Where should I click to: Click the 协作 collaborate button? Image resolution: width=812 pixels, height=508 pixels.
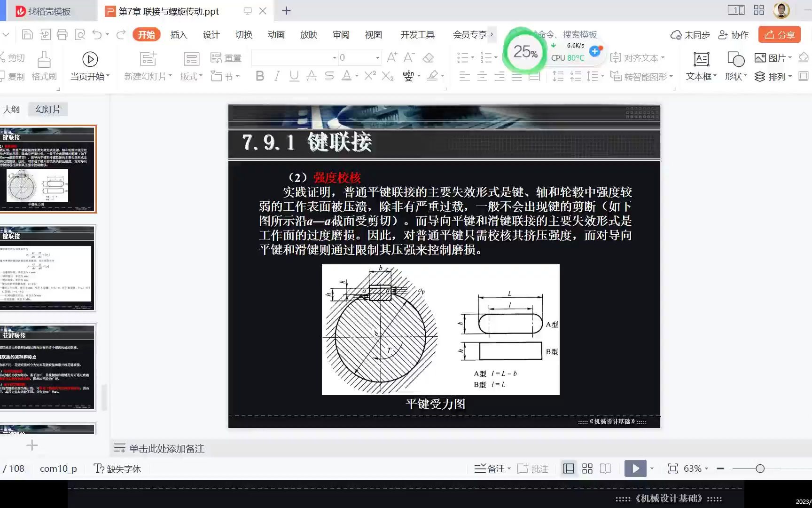click(x=733, y=35)
